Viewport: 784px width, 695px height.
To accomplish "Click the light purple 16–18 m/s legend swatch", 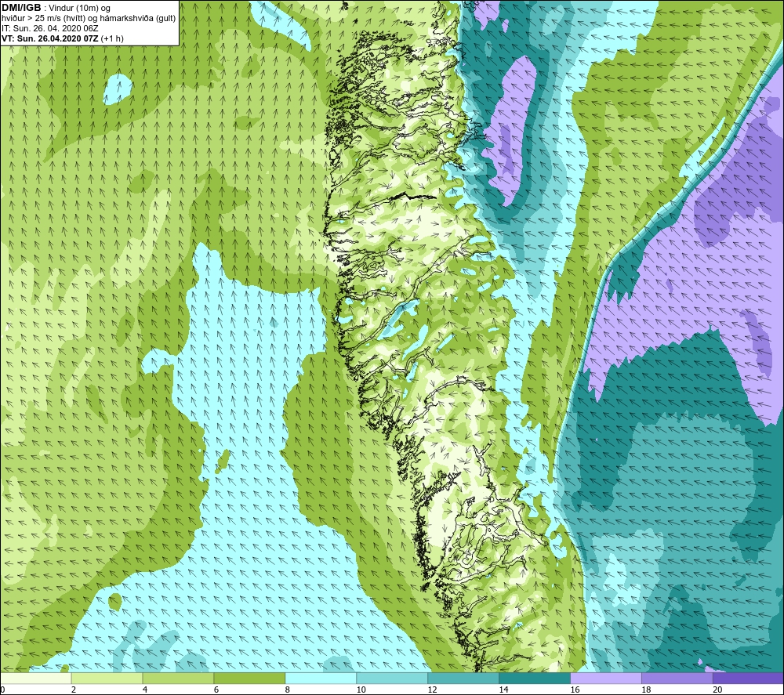I will [x=606, y=678].
